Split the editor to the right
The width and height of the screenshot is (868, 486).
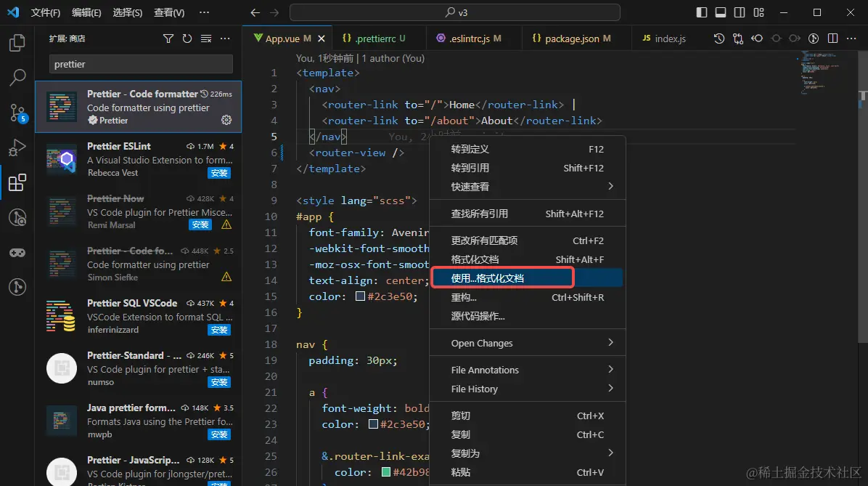pos(832,39)
